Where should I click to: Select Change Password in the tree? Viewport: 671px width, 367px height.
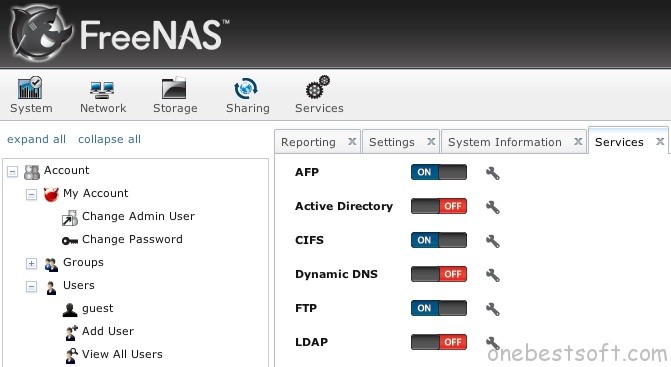click(132, 239)
